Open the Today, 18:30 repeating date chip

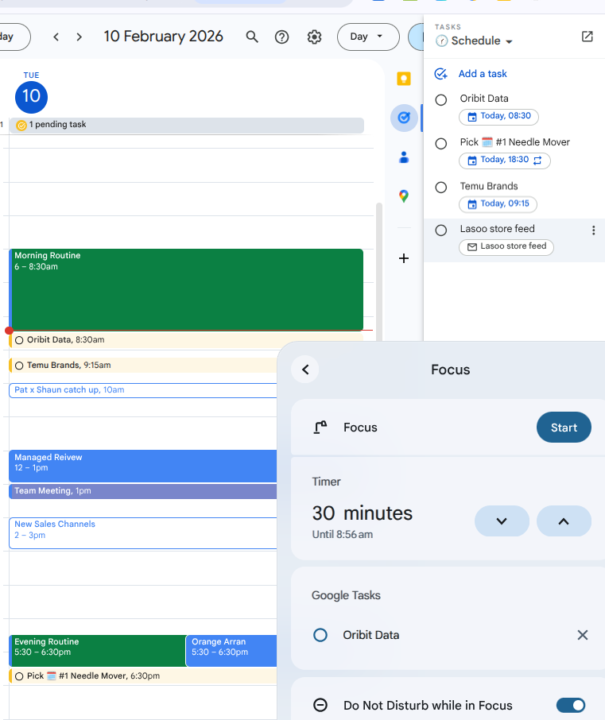coord(504,160)
